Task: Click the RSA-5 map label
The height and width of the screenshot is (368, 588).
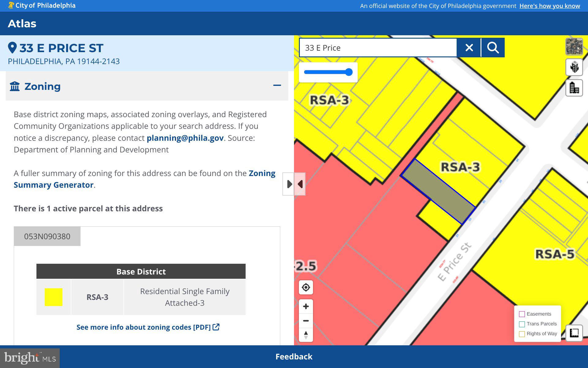Action: pyautogui.click(x=555, y=254)
